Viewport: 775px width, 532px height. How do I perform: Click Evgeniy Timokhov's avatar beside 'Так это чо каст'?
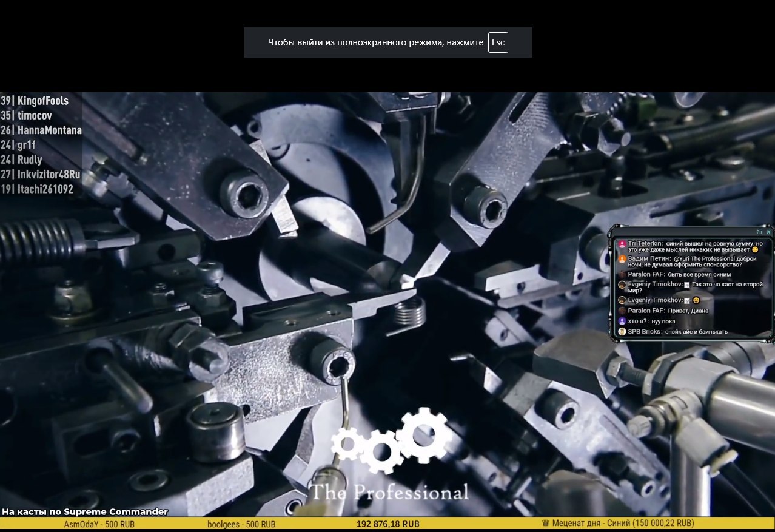point(622,285)
